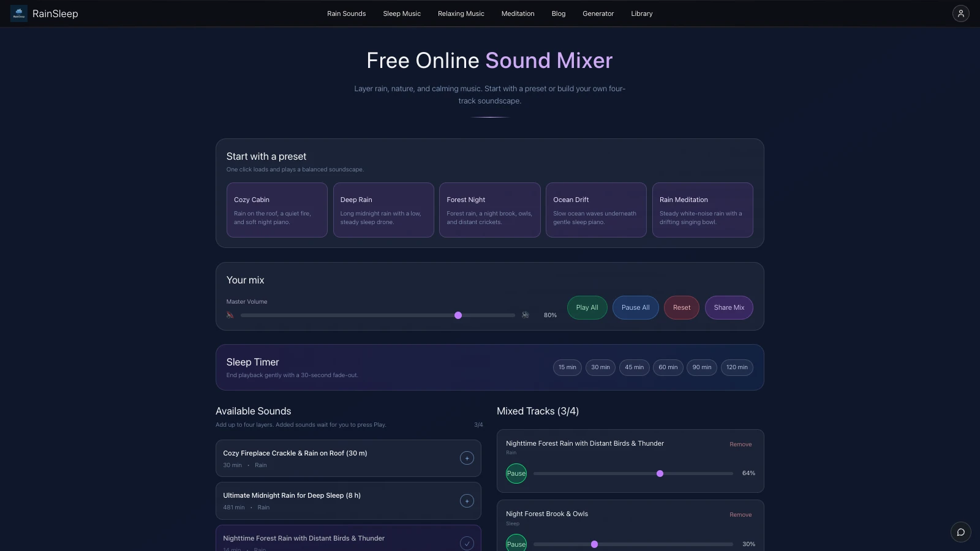Add Cozy Fireplace Crackle & Rain on Roof sound

467,458
